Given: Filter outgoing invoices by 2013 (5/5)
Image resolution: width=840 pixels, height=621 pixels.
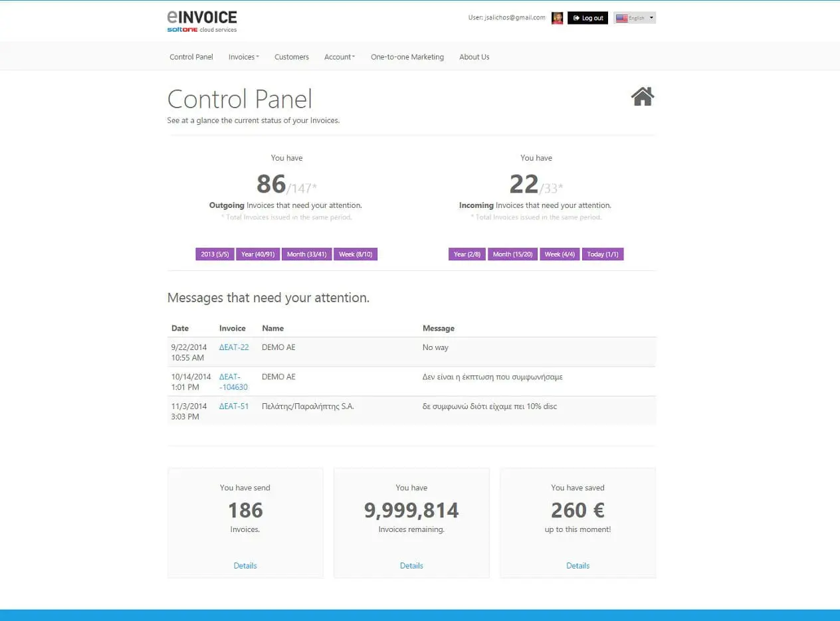Looking at the screenshot, I should 215,254.
